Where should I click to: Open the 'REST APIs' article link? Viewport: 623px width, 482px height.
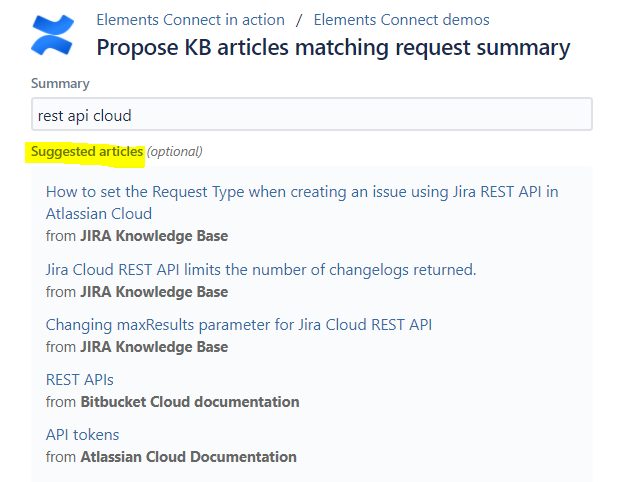[80, 380]
